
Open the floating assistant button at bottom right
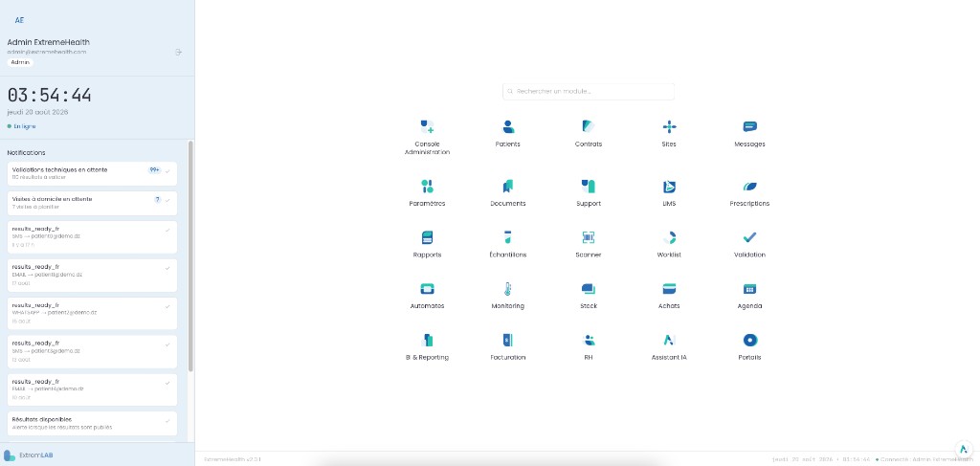(963, 449)
